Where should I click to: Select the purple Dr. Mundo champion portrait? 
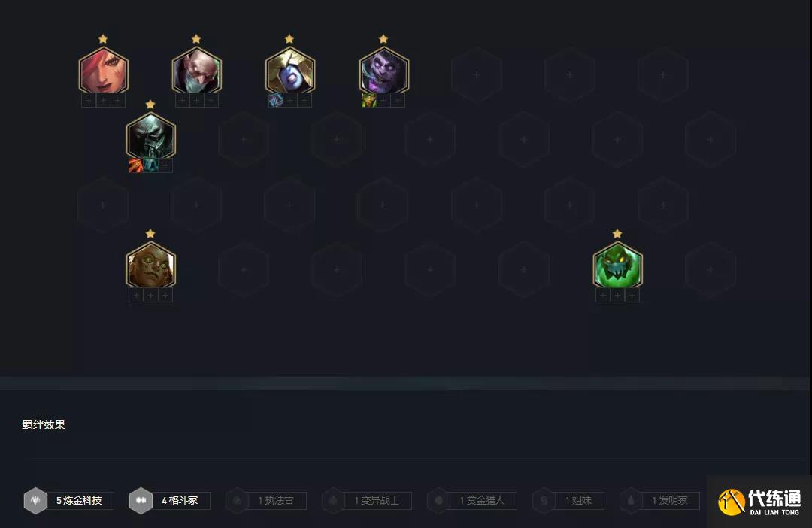click(383, 71)
